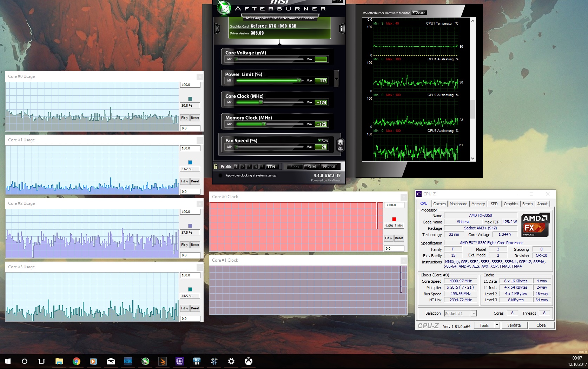Open the Blizzard app from the taskbar
The width and height of the screenshot is (588, 369).
tap(128, 361)
